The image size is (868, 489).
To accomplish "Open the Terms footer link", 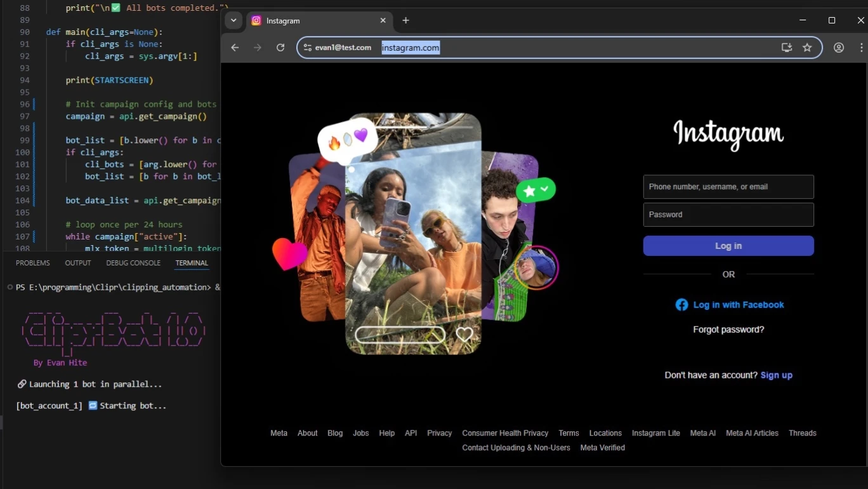I will [569, 433].
